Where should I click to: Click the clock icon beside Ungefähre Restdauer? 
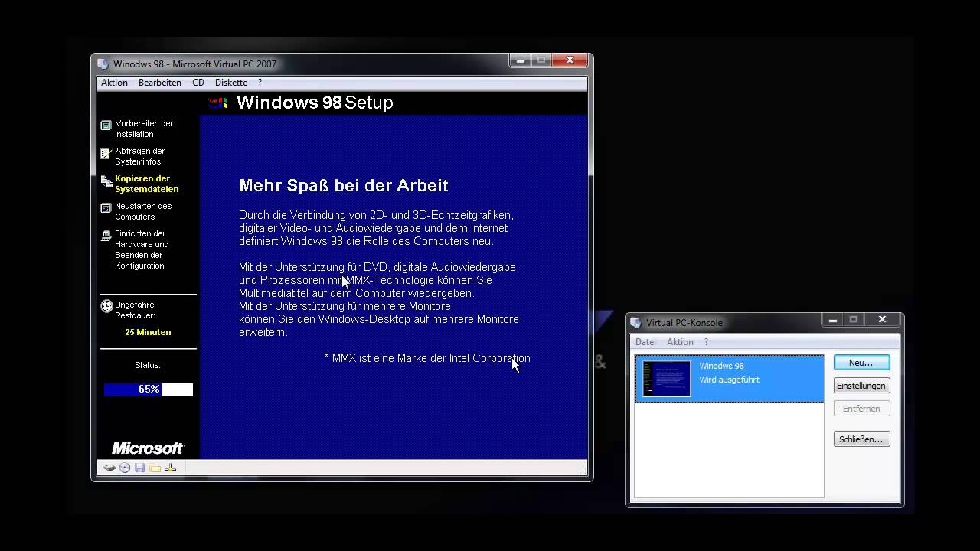[106, 306]
